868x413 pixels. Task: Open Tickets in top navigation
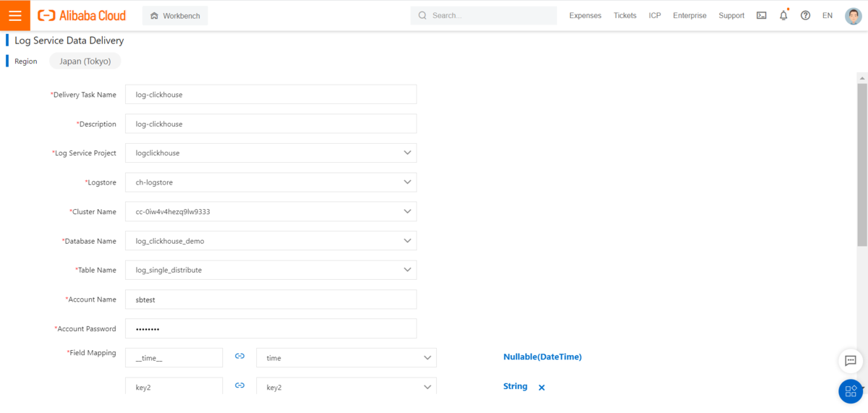625,15
